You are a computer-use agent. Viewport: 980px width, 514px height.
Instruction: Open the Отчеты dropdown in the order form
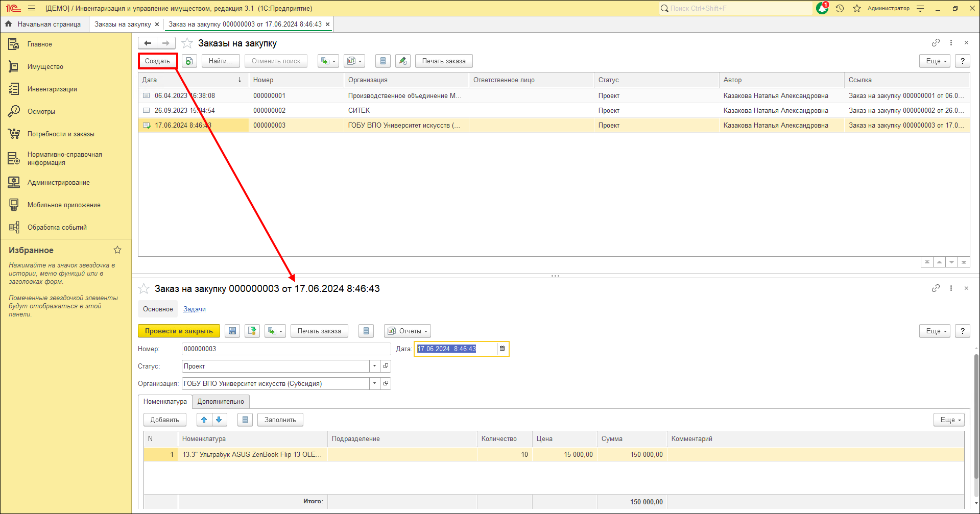(x=407, y=331)
